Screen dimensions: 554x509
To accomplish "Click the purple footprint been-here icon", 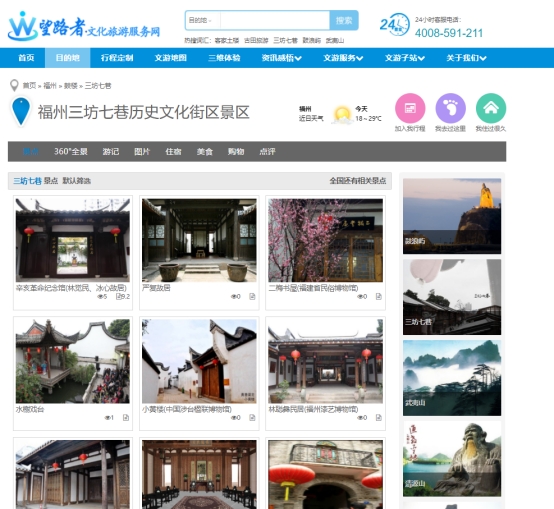I will (450, 108).
